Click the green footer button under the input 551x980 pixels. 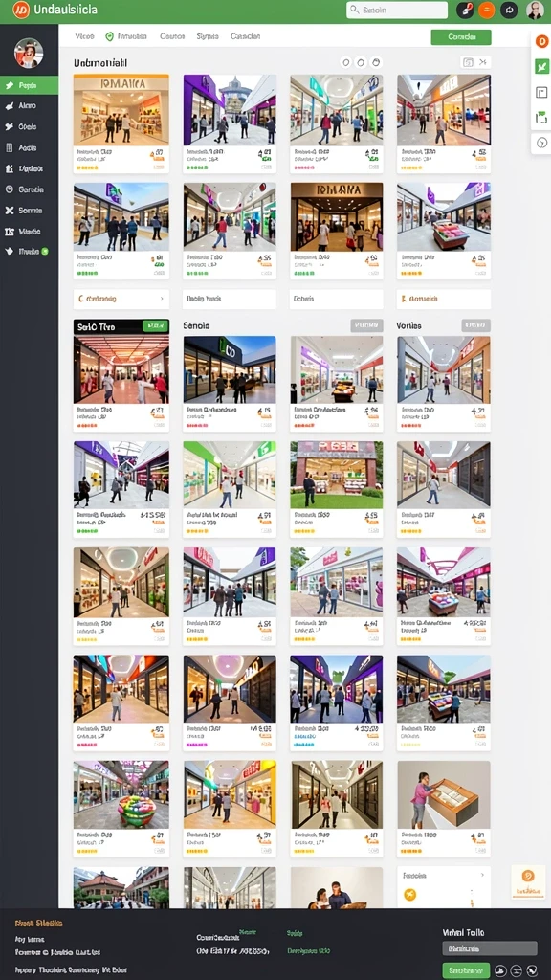466,970
